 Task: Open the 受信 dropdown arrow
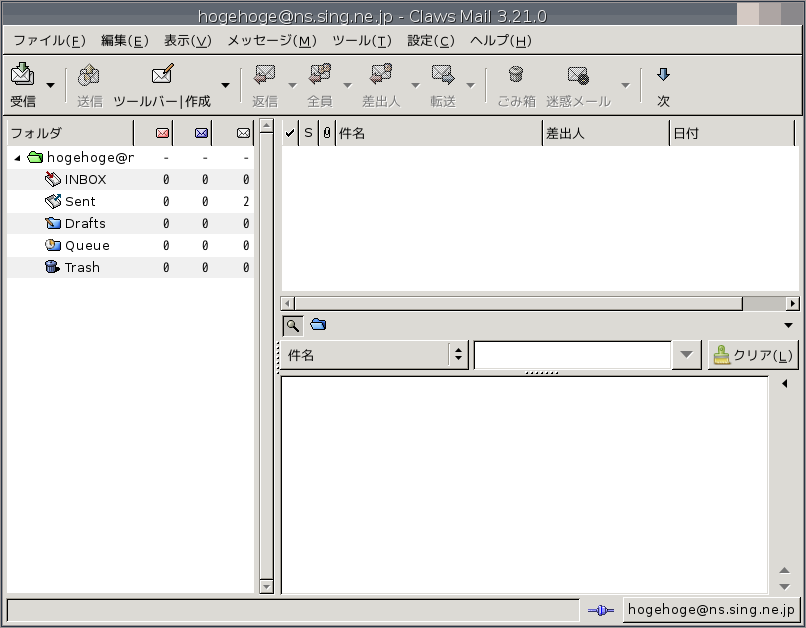pos(50,85)
